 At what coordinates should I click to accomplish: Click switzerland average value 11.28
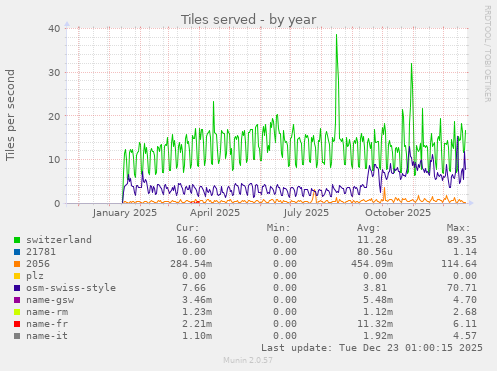point(372,240)
